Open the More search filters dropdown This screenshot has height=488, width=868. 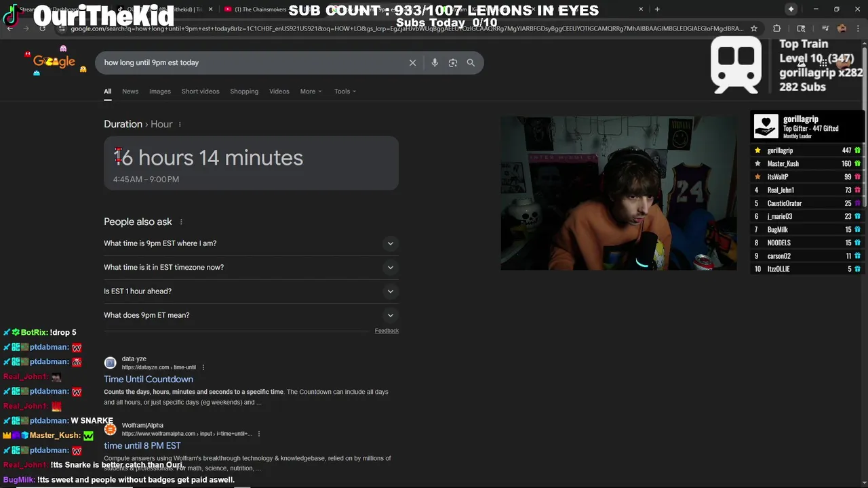click(x=311, y=91)
